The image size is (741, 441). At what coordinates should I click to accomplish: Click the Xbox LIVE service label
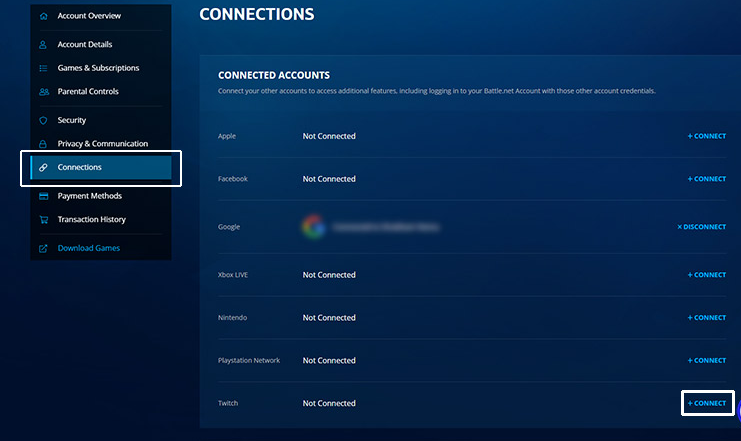click(233, 275)
